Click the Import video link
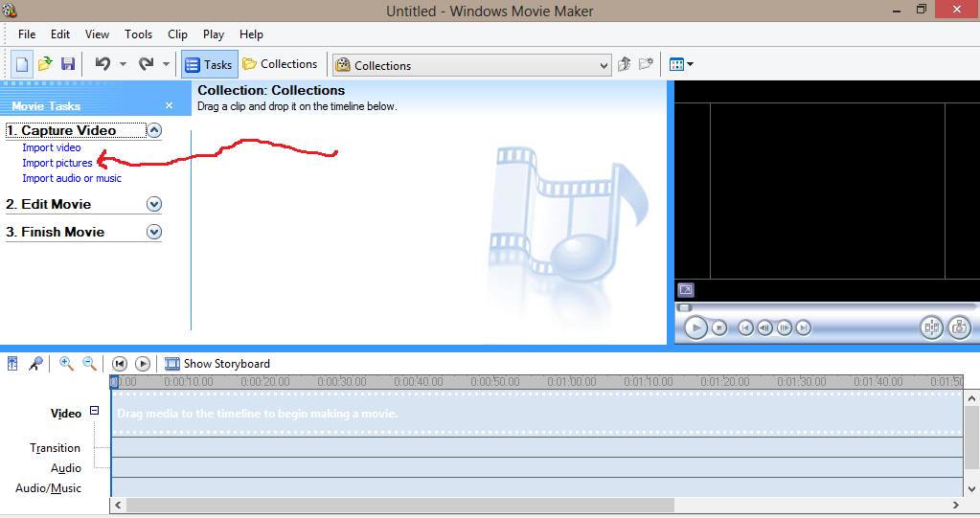This screenshot has height=518, width=980. pos(51,147)
